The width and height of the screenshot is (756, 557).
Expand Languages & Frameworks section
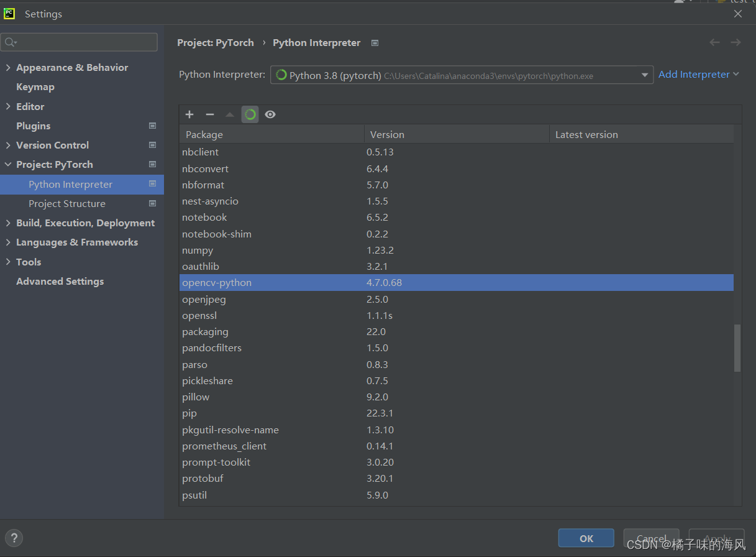click(x=8, y=242)
